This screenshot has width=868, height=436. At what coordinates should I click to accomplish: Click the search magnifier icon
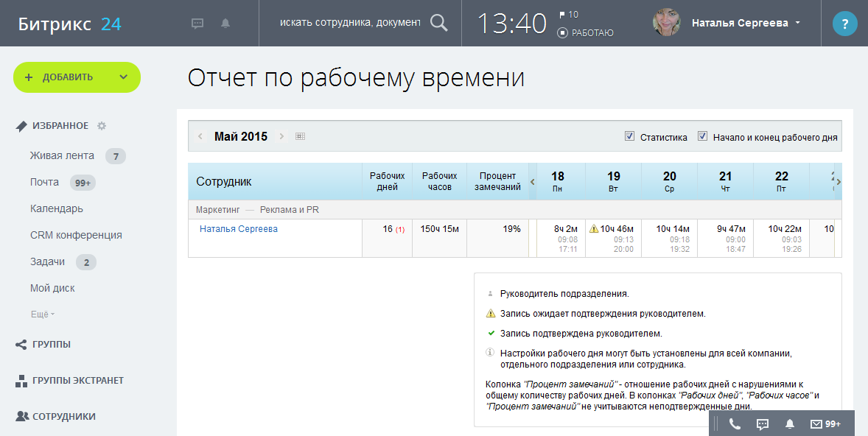point(438,23)
